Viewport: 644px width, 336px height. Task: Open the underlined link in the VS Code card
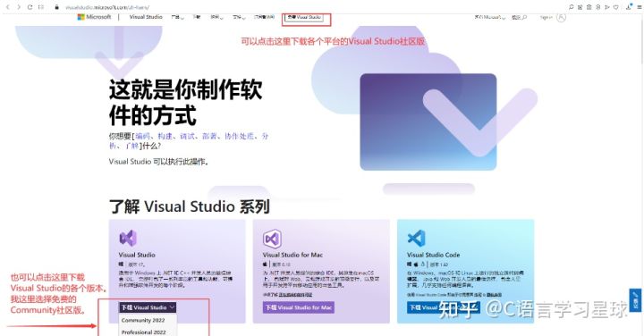494,295
